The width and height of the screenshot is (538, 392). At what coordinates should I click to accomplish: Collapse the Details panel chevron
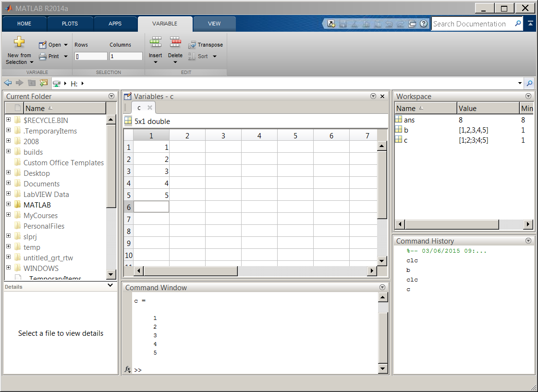pyautogui.click(x=110, y=285)
